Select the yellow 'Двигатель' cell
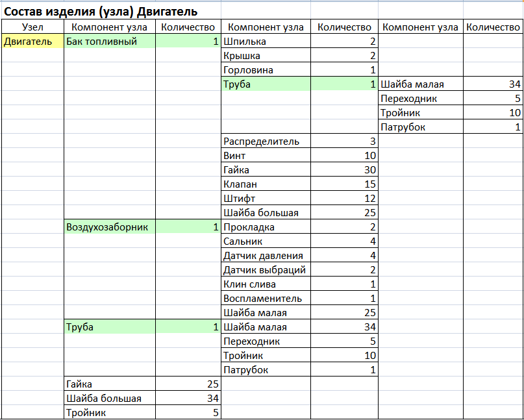Screen dimensions: 524x420 pyautogui.click(x=32, y=42)
